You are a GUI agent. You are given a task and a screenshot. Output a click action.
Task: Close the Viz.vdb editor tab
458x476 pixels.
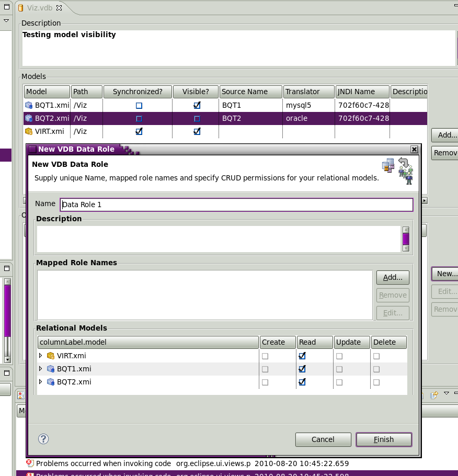tap(59, 8)
